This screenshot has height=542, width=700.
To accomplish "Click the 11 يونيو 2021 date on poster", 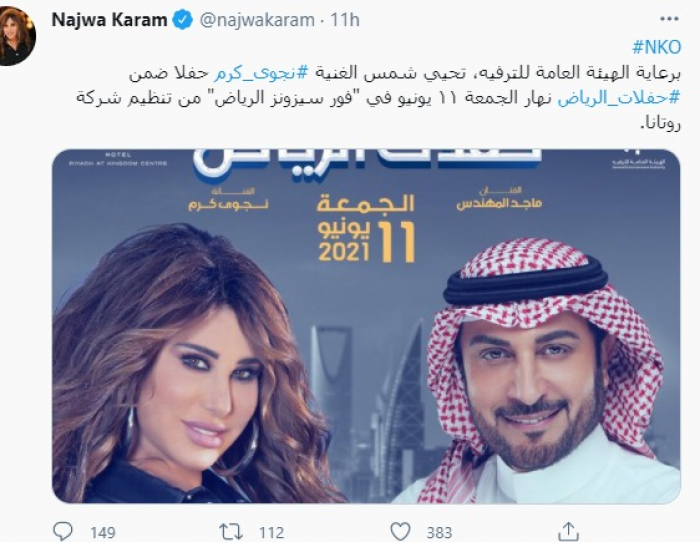I will (x=367, y=242).
